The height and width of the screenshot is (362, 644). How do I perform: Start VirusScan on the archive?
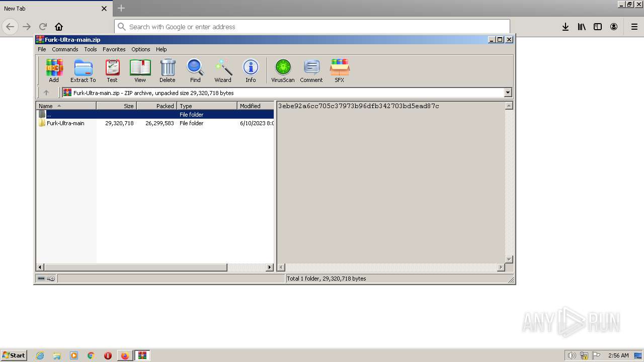click(x=283, y=70)
